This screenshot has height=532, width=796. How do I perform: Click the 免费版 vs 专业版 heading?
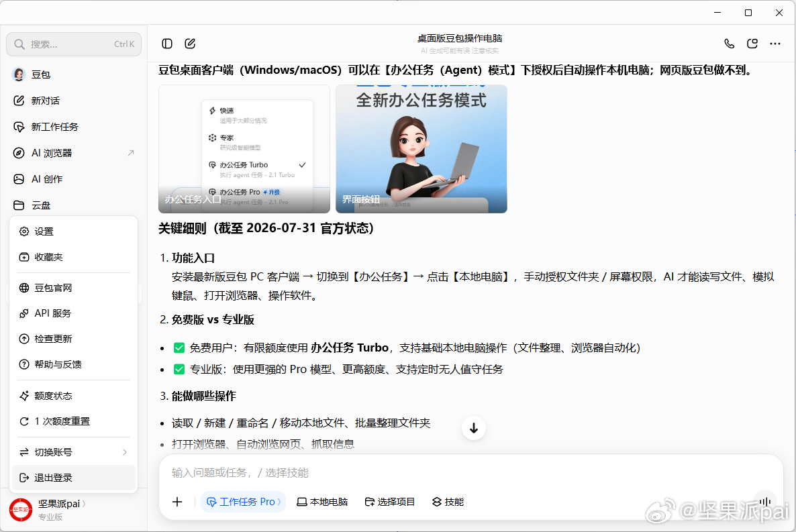click(213, 320)
